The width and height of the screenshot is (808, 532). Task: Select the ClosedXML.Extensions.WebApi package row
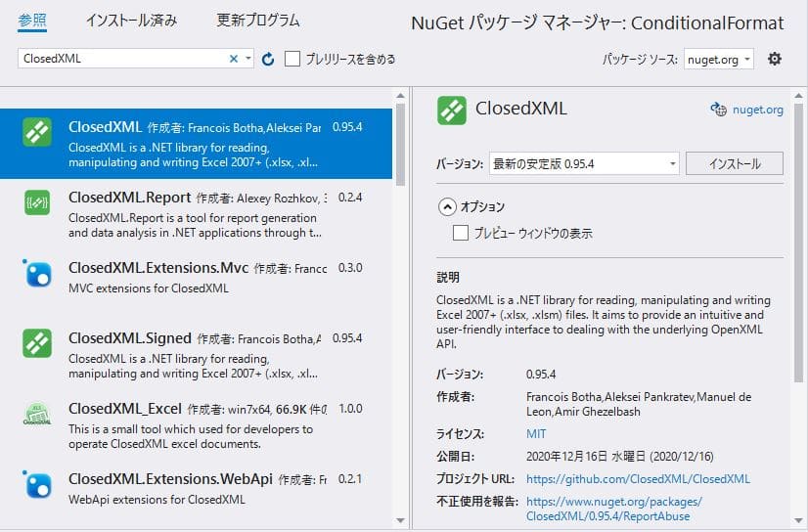point(196,494)
